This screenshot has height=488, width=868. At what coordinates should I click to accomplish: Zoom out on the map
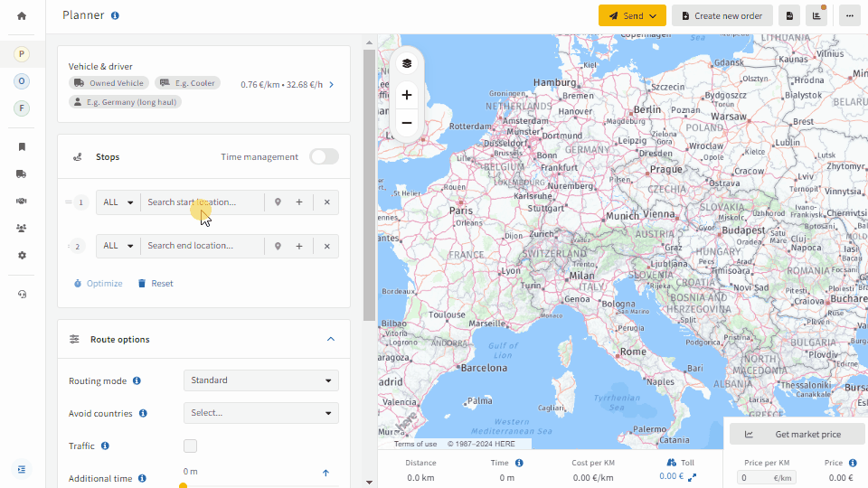coord(407,123)
